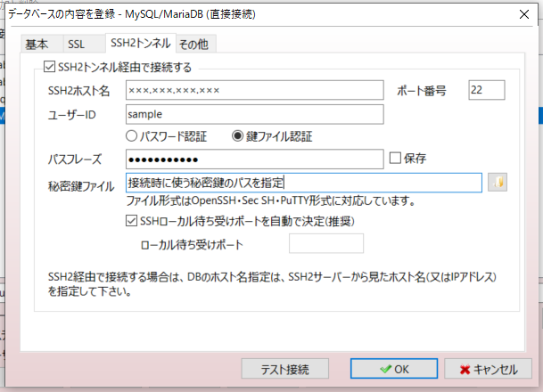Screen dimensions: 543x392
Task: Click the ポート番号 field showing 22
Action: [487, 90]
